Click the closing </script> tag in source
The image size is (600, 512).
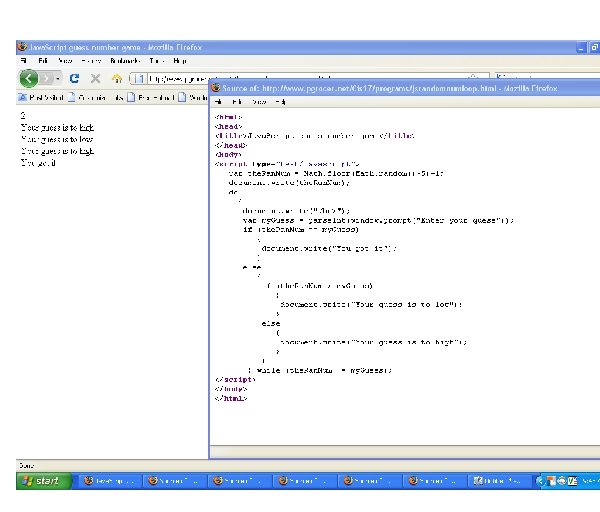pos(235,380)
